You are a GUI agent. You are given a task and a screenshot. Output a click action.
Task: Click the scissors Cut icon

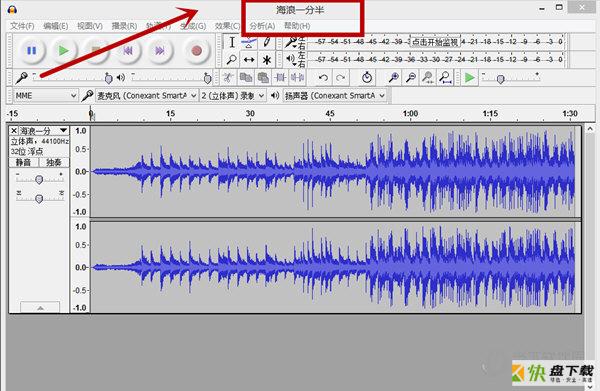pos(228,78)
